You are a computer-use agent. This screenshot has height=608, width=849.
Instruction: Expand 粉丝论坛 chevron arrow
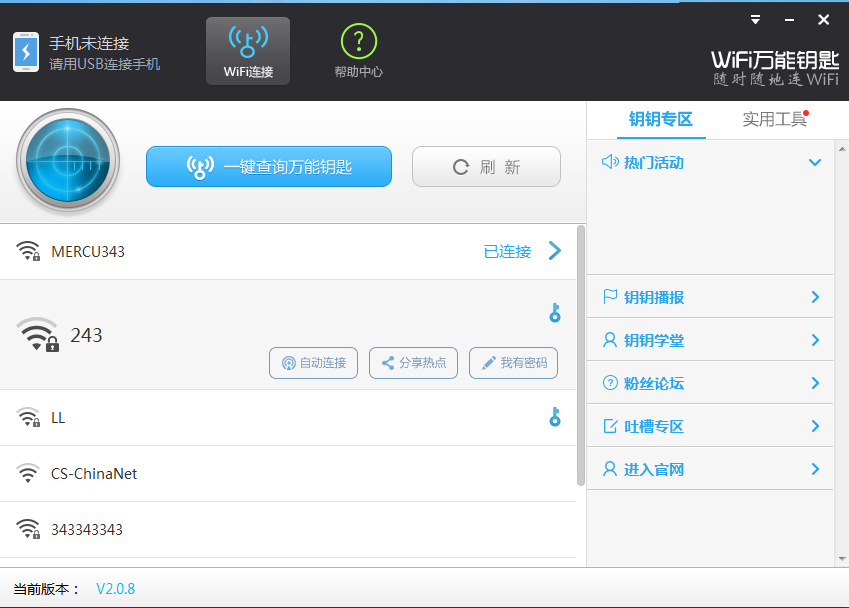point(815,383)
